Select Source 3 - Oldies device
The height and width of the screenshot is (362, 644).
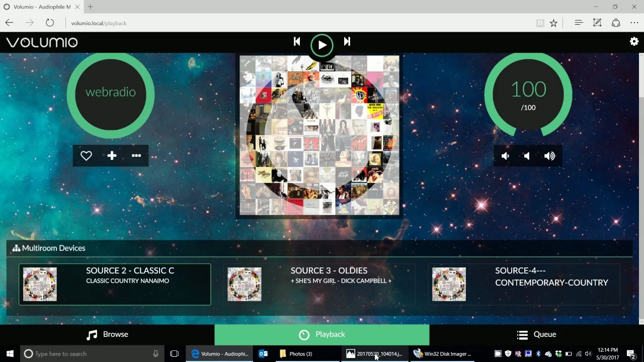tap(319, 284)
